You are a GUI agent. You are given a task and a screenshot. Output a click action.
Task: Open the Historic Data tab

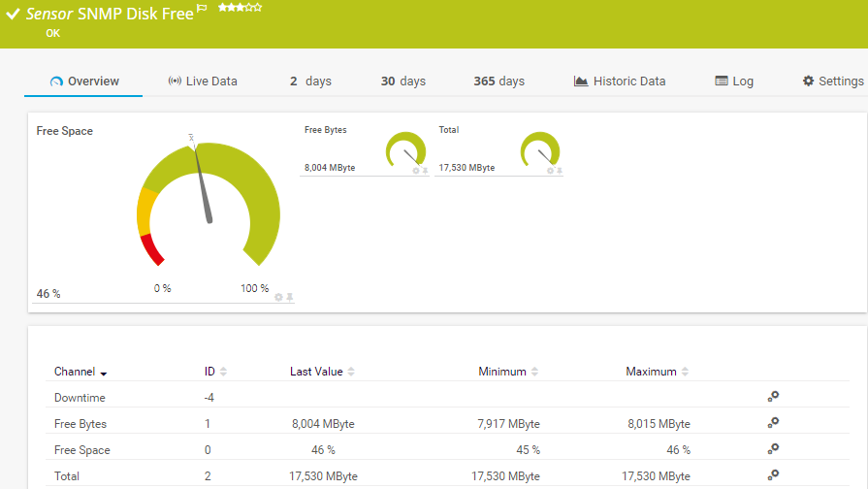(620, 81)
